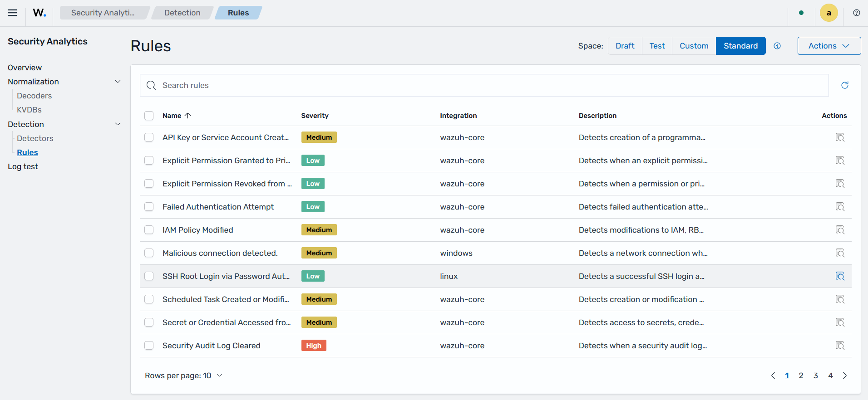
Task: Open Detection breadcrumb
Action: (182, 13)
